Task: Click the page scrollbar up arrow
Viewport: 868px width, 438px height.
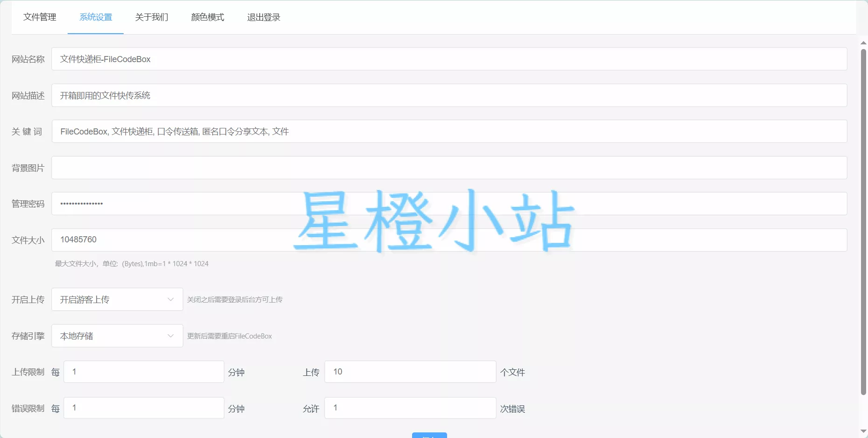Action: pos(863,43)
